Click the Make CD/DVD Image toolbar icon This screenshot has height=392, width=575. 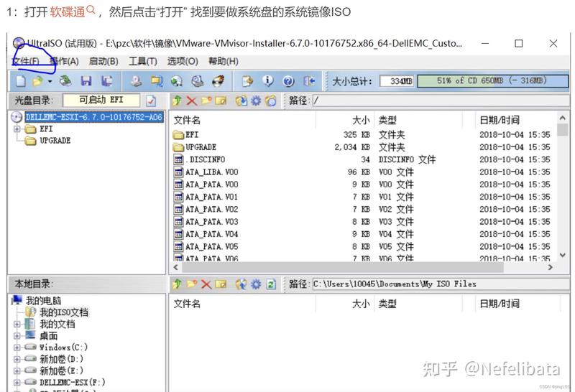click(x=136, y=81)
